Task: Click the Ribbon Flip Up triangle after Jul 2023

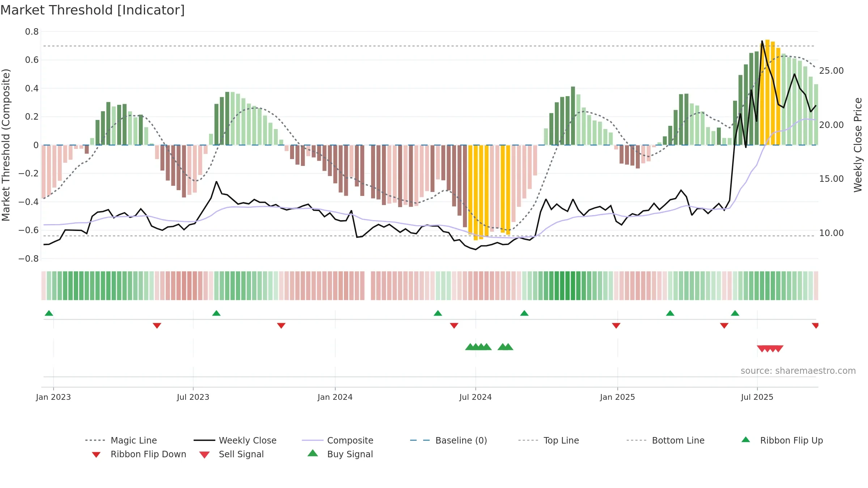Action: 216,313
